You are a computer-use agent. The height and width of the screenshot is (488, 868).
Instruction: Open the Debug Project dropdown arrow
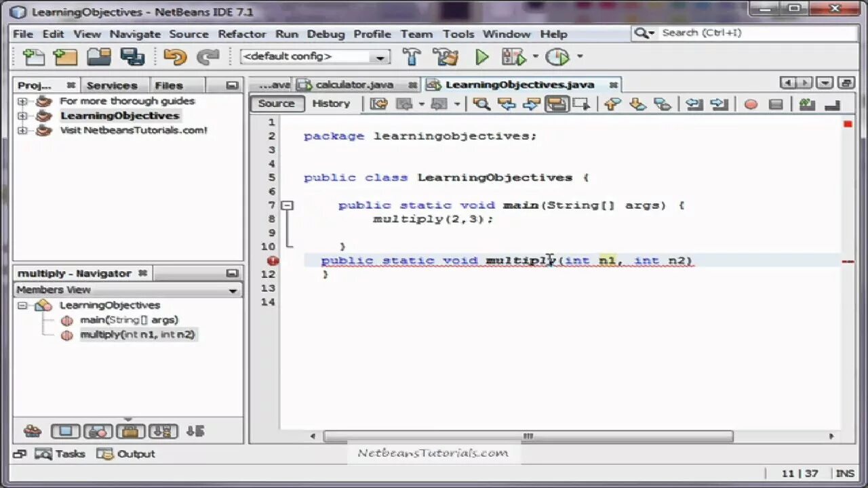point(535,57)
